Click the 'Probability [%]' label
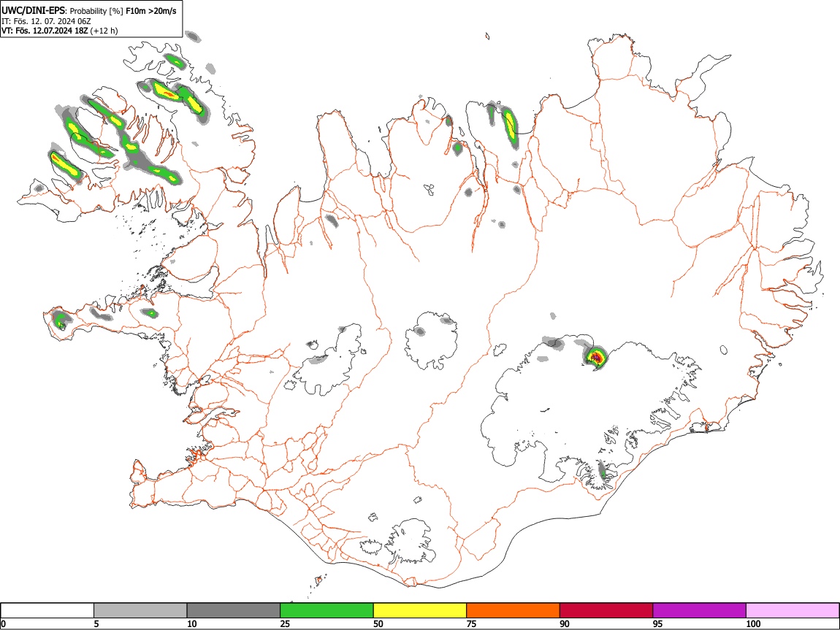The height and width of the screenshot is (630, 840). click(96, 11)
